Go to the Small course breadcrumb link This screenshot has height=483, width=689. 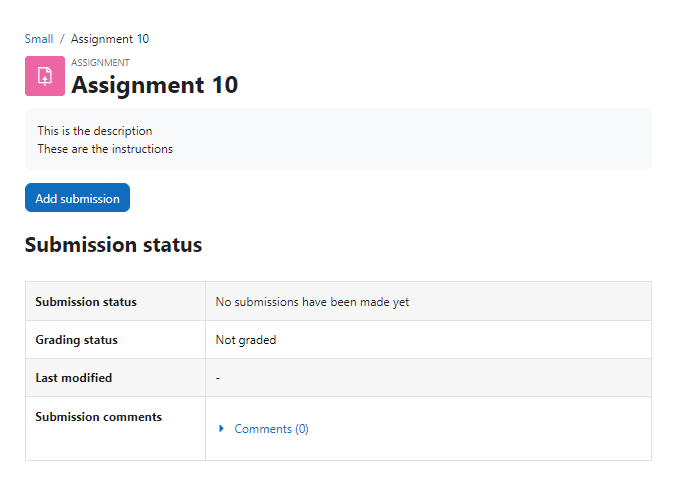[x=39, y=39]
